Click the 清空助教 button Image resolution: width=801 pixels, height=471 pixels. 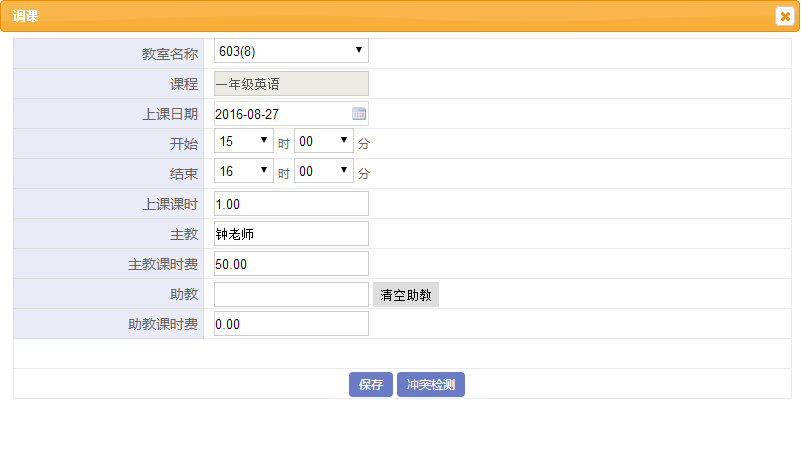click(x=406, y=295)
